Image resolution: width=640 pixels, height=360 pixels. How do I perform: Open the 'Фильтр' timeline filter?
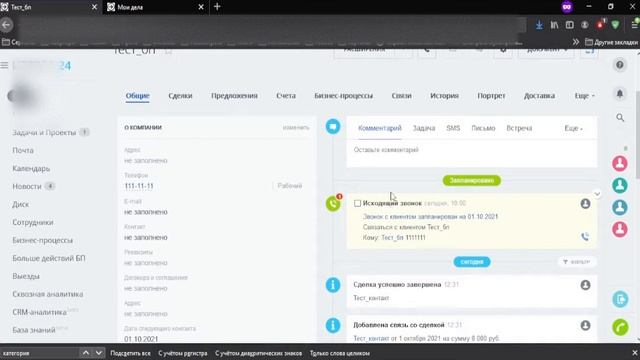576,262
